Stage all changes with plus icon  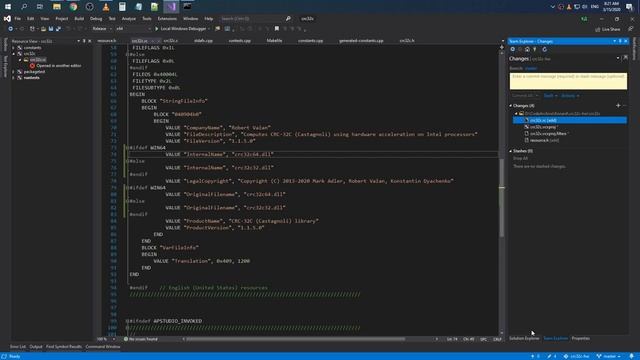(x=618, y=106)
